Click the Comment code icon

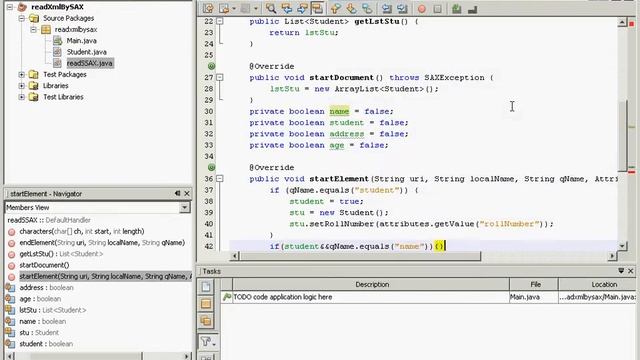point(457,9)
